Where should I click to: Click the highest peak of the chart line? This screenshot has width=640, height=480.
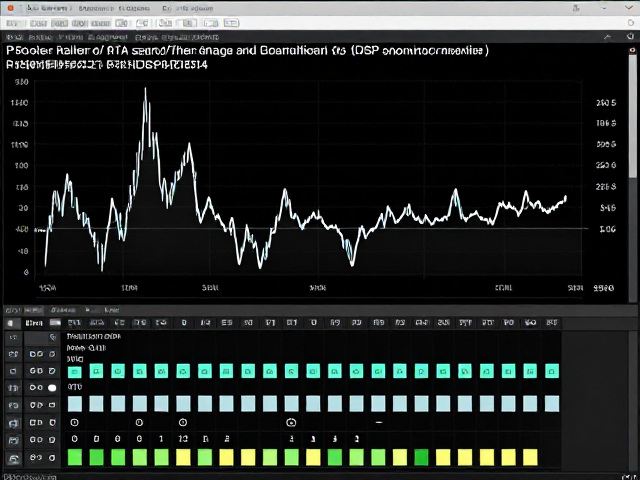coord(145,89)
